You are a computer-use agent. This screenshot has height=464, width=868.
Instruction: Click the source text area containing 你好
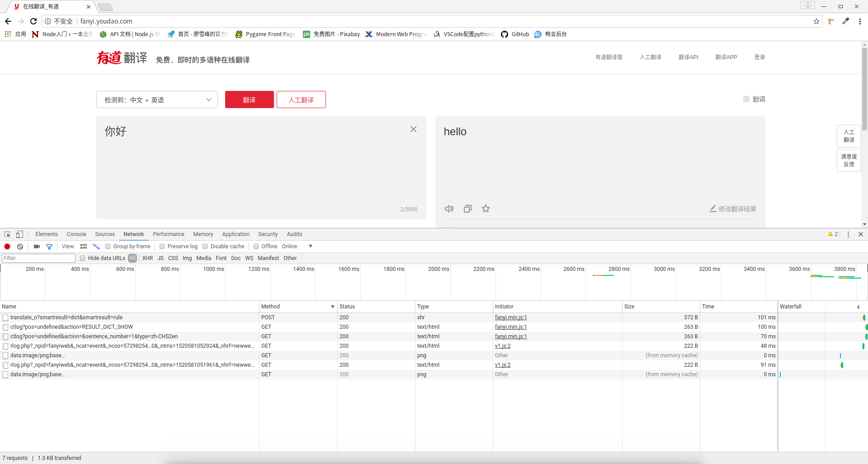click(261, 168)
